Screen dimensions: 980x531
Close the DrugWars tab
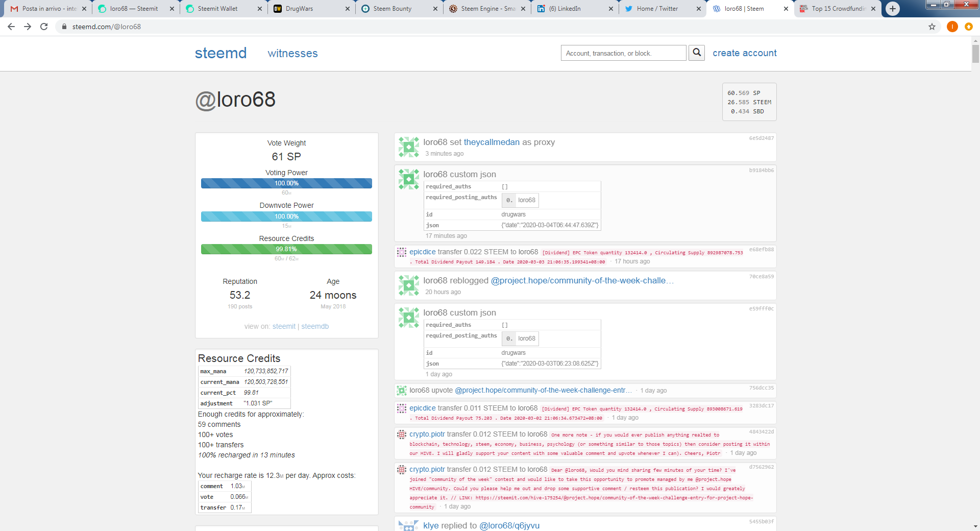tap(348, 9)
